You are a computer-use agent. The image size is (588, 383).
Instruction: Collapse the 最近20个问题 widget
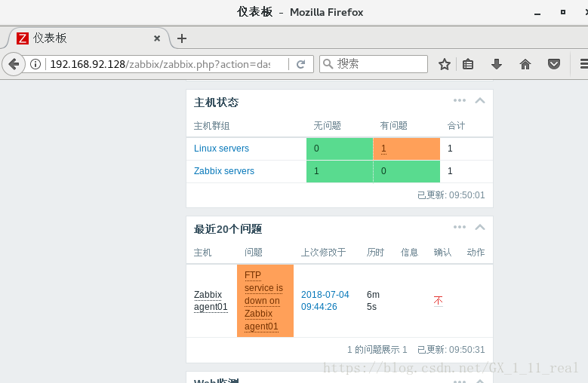coord(480,227)
